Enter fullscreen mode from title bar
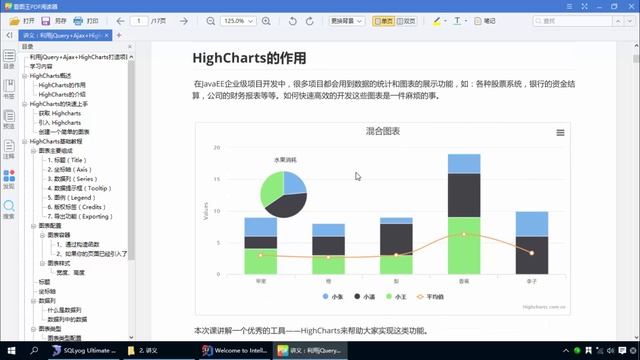 point(584,7)
